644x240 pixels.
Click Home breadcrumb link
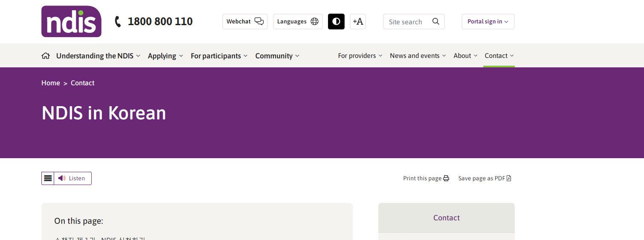[50, 83]
